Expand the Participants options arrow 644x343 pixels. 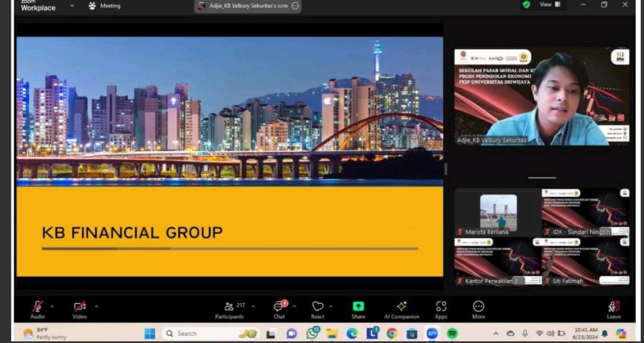tap(253, 307)
